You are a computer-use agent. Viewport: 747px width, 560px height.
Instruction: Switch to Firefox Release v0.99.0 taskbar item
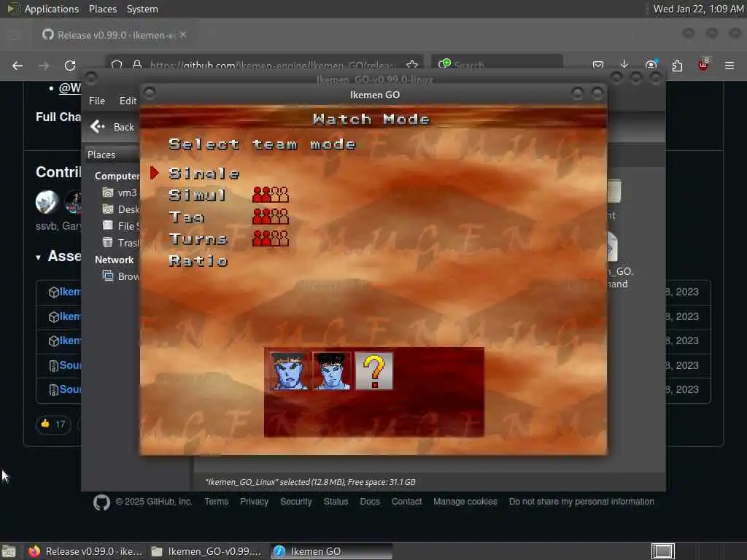point(85,551)
